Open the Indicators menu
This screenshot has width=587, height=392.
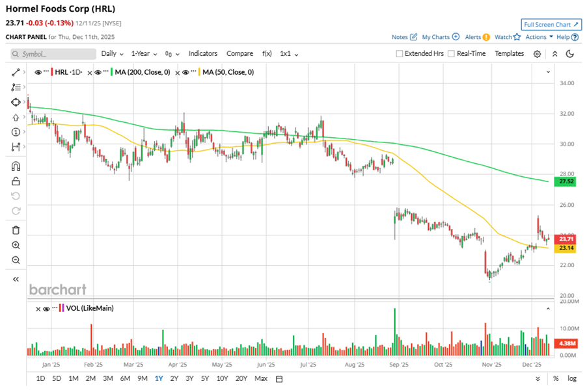(x=203, y=53)
